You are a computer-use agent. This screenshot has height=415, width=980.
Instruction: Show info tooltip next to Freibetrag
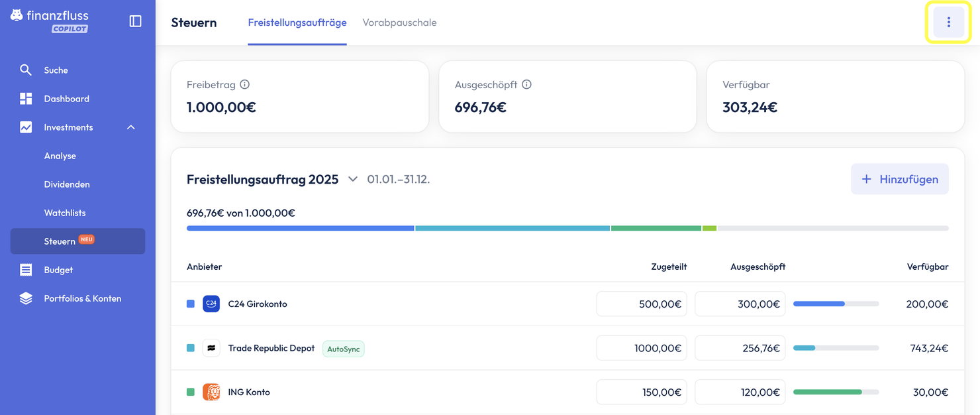pyautogui.click(x=245, y=85)
